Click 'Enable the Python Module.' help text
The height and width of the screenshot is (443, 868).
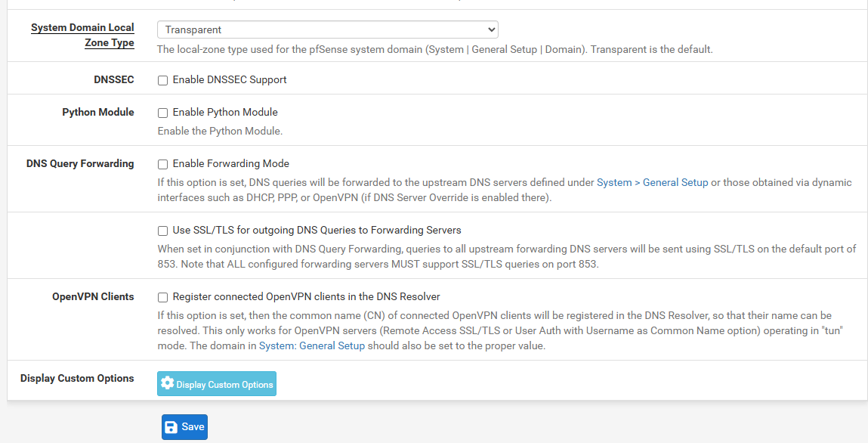tap(220, 132)
